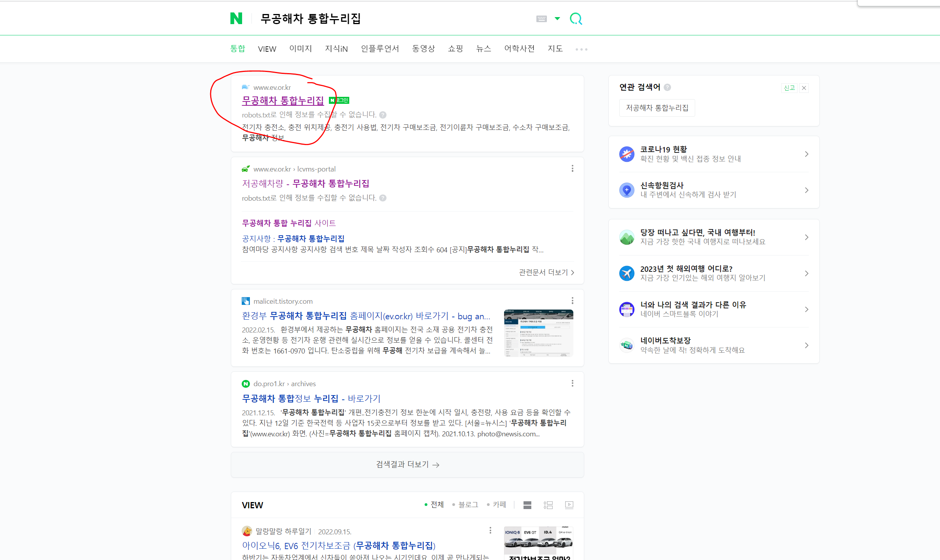Select the 전체 filter in VIEW

434,504
